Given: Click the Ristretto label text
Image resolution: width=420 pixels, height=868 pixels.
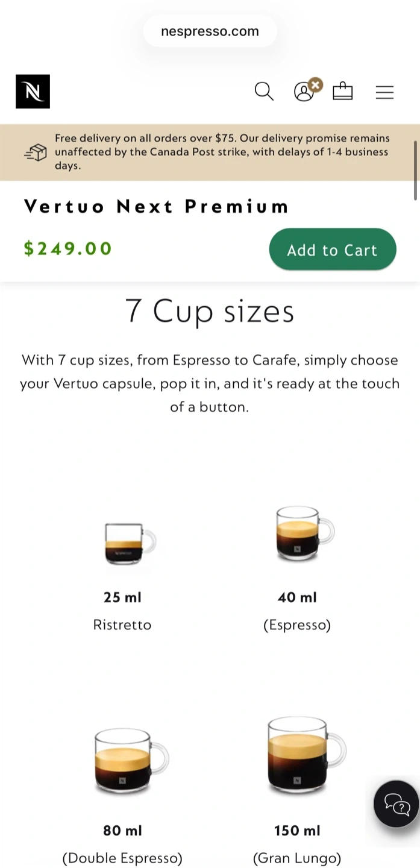Looking at the screenshot, I should pos(122,625).
